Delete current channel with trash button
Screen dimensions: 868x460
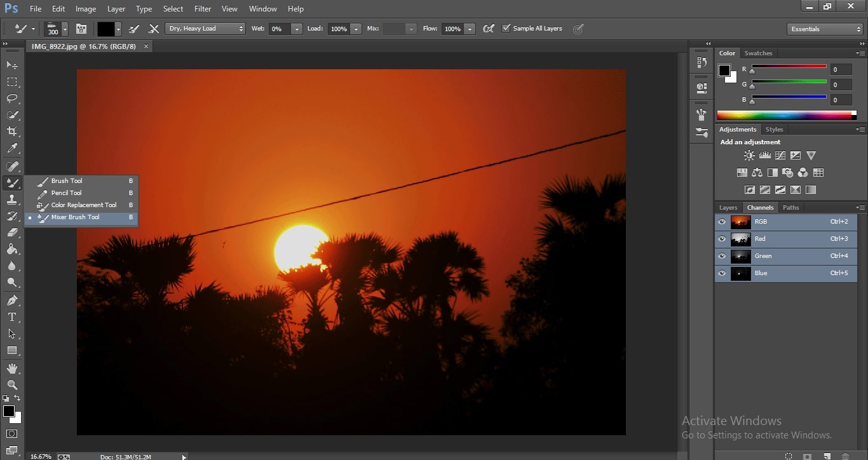[x=845, y=456]
